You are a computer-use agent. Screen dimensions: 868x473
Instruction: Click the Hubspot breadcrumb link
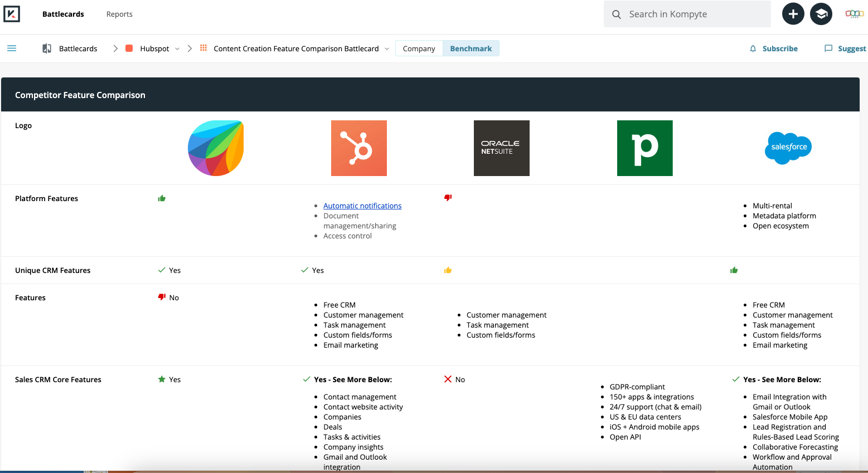click(x=154, y=48)
